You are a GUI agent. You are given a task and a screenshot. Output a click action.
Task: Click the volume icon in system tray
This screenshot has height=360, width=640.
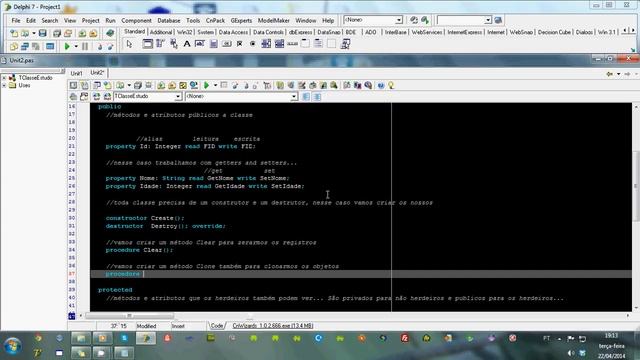[x=571, y=353]
